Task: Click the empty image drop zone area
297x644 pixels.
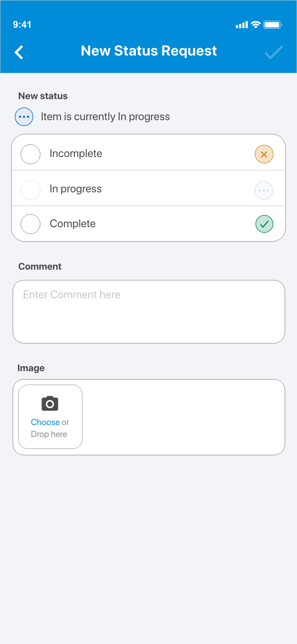Action: [x=182, y=417]
